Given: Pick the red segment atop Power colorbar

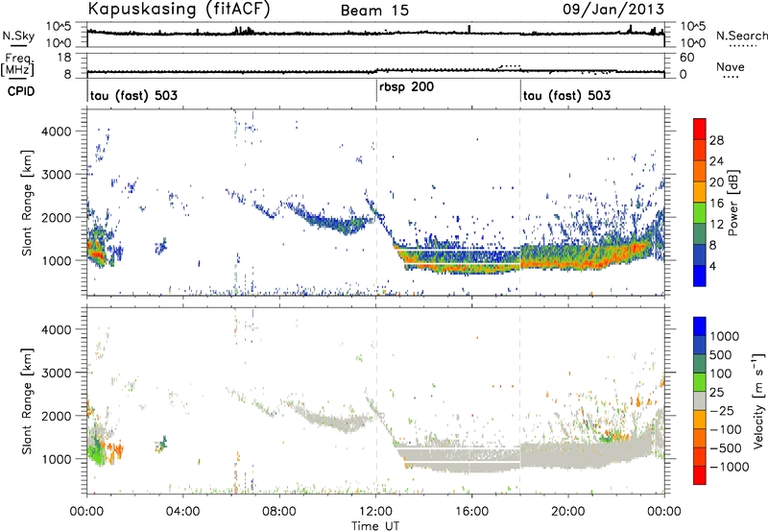Looking at the screenshot, I should click(x=700, y=130).
